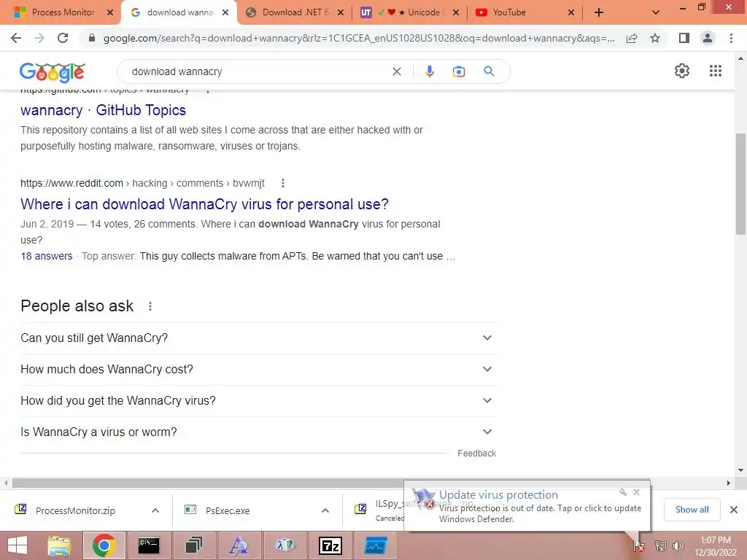Open People also ask options menu
Viewport: 747px width, 560px height.
150,306
